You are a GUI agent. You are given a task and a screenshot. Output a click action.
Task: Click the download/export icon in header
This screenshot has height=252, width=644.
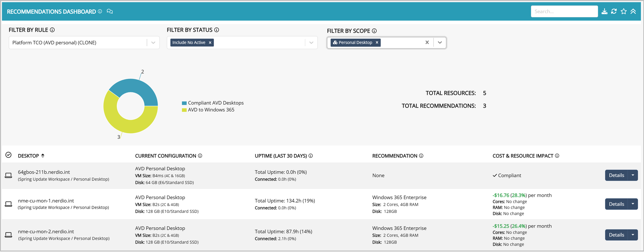click(604, 11)
